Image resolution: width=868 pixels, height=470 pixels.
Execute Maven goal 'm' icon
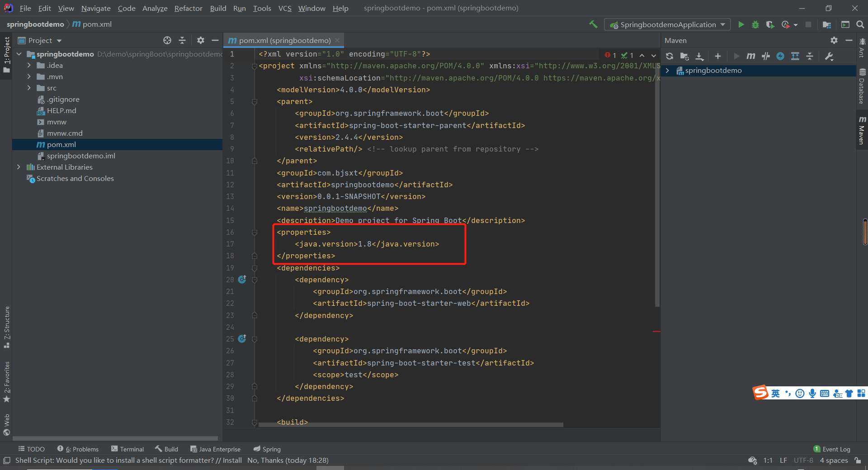[x=751, y=56]
